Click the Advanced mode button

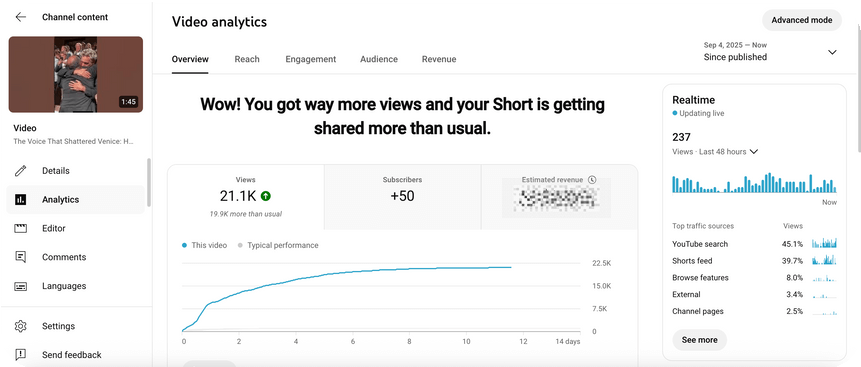click(x=802, y=20)
